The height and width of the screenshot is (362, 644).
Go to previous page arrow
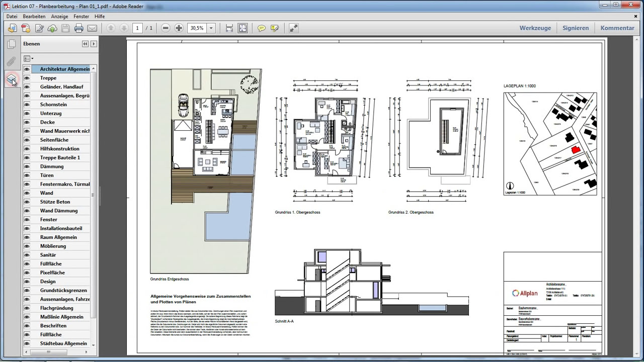tap(111, 28)
